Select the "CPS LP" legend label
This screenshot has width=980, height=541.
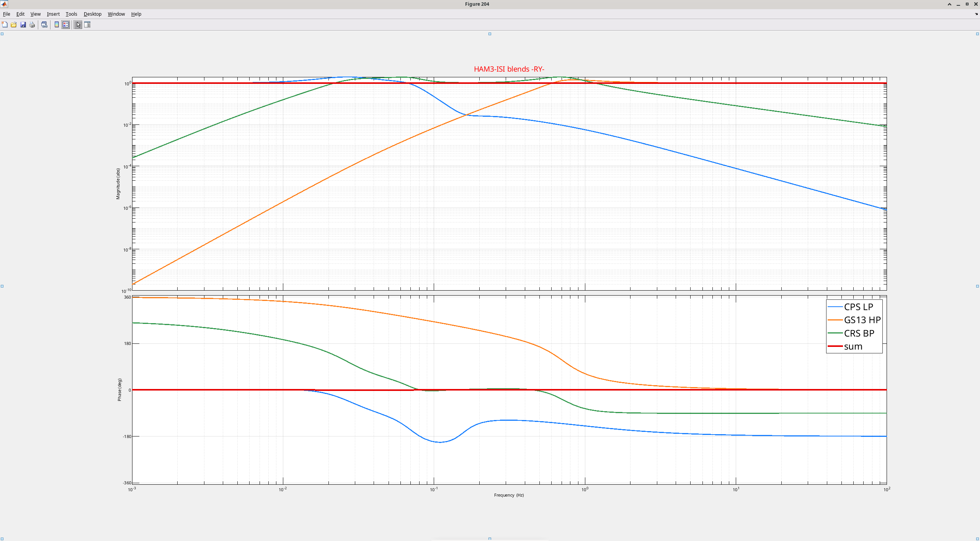click(859, 307)
